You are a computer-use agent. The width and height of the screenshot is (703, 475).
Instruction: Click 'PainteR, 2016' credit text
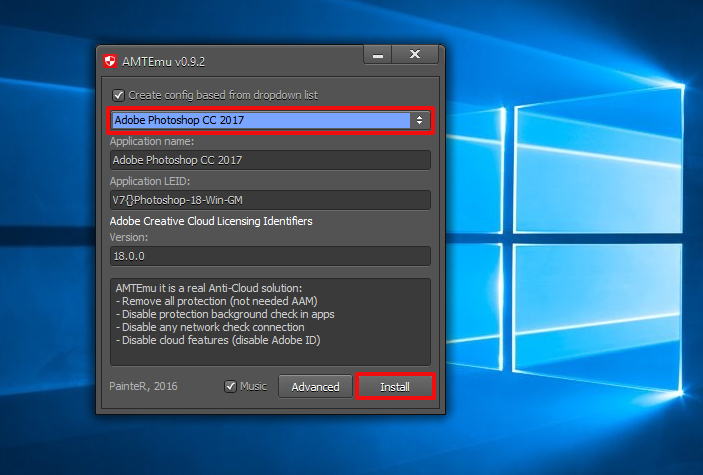point(143,386)
